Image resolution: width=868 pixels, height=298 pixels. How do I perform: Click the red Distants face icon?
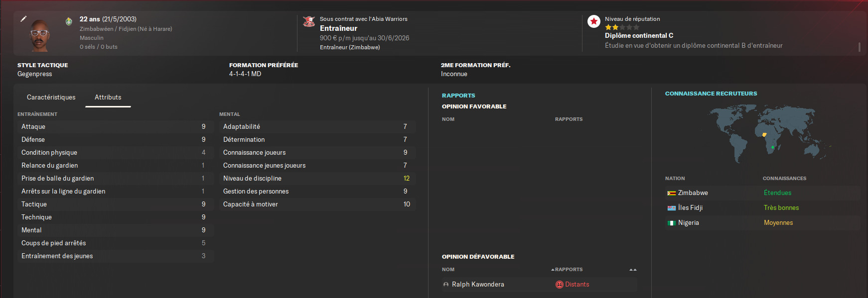point(559,285)
